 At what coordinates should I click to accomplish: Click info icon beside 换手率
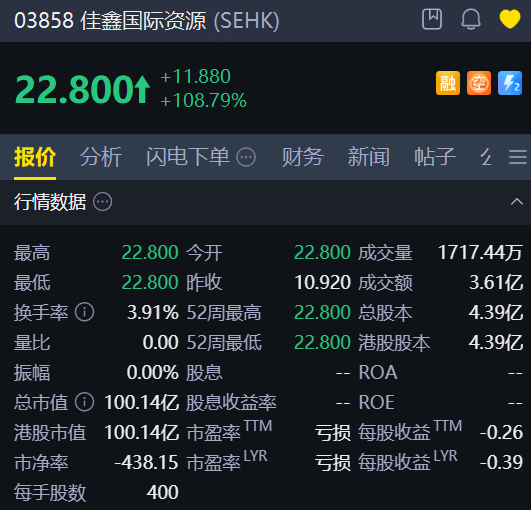tap(85, 312)
